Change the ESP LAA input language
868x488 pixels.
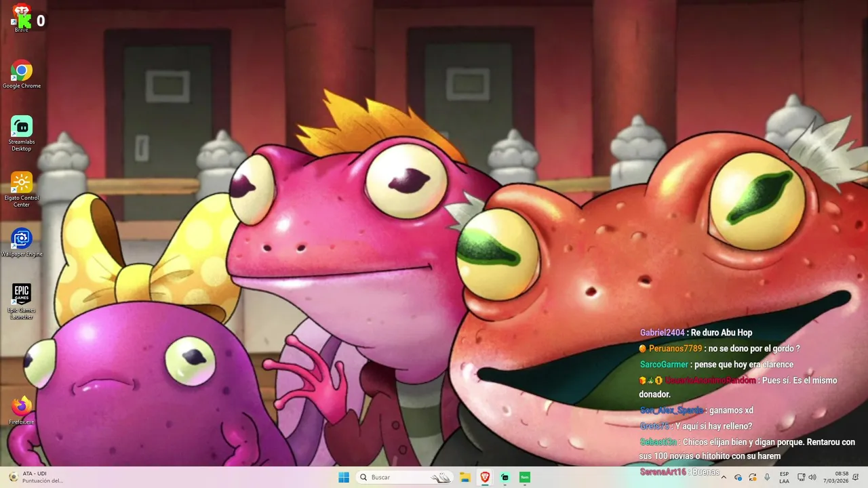[x=784, y=477]
